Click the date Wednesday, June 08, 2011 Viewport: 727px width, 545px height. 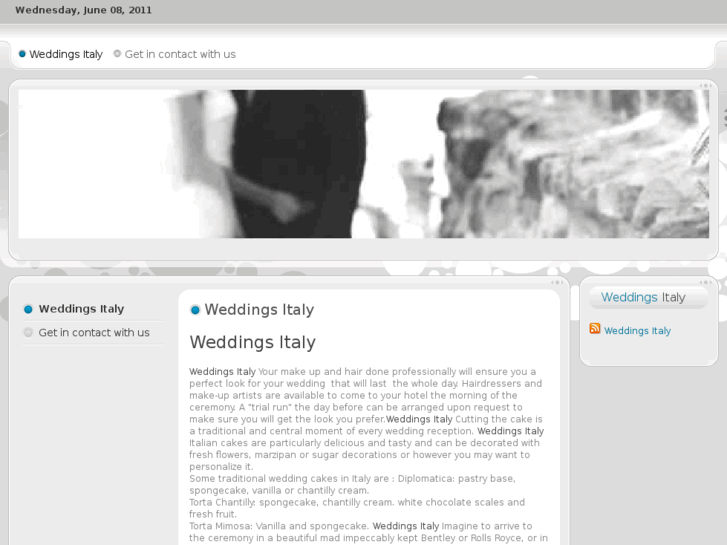[x=83, y=10]
